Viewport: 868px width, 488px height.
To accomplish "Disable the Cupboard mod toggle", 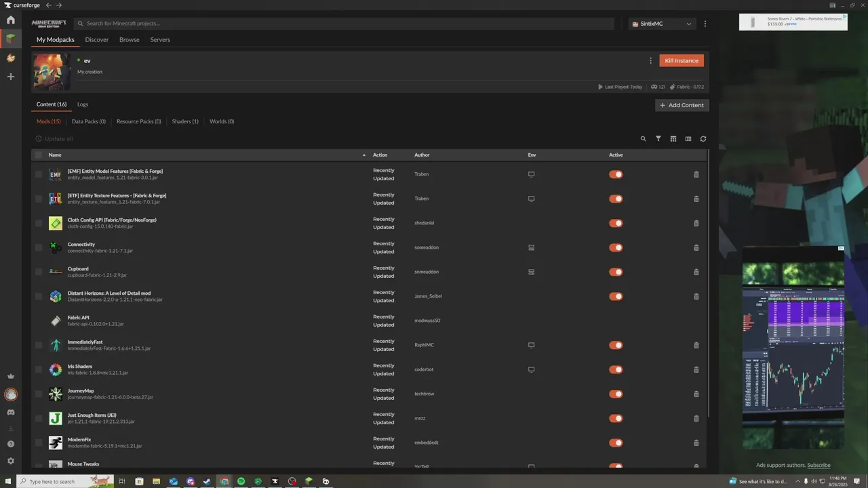I will pyautogui.click(x=616, y=272).
